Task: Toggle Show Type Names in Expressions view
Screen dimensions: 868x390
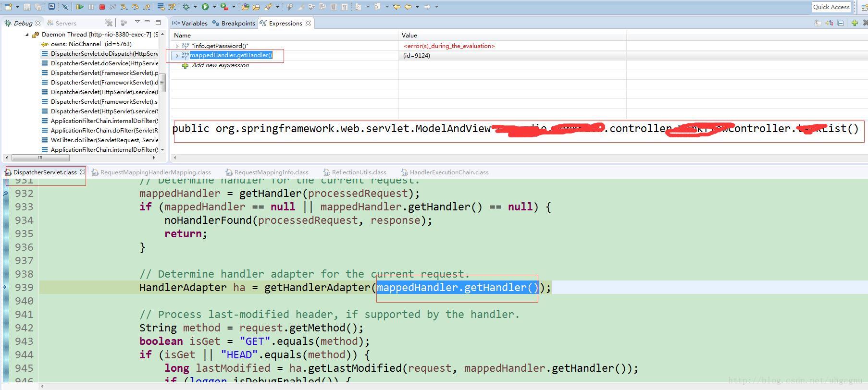Action: 818,23
